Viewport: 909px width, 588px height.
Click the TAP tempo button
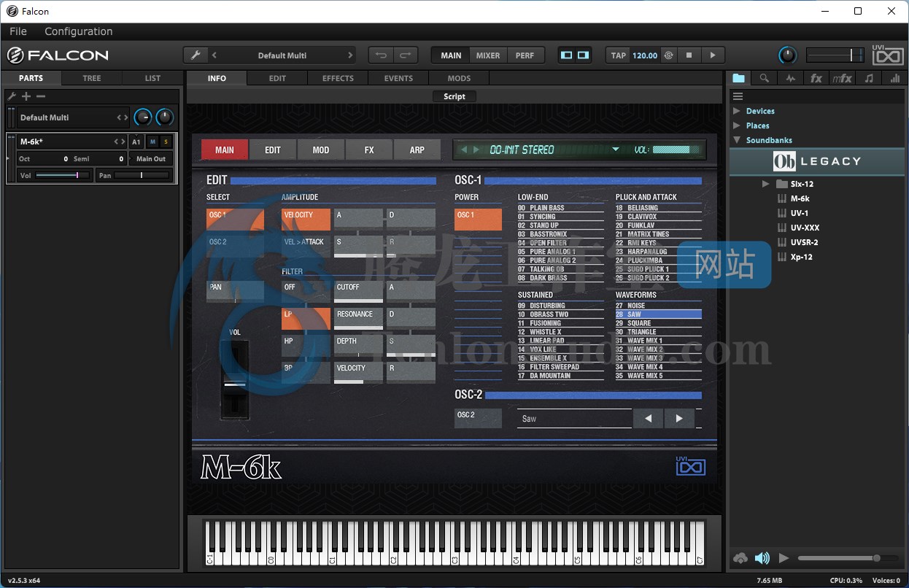(x=619, y=55)
